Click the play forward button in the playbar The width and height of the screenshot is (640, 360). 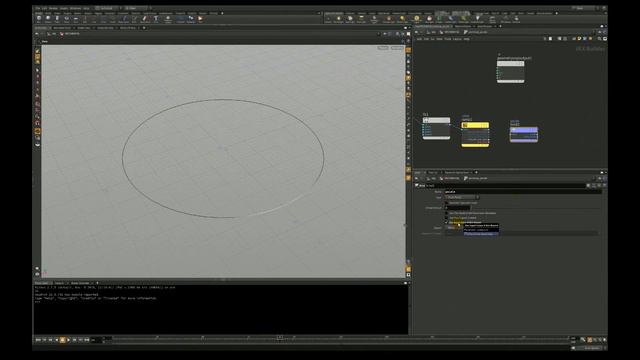[69, 340]
